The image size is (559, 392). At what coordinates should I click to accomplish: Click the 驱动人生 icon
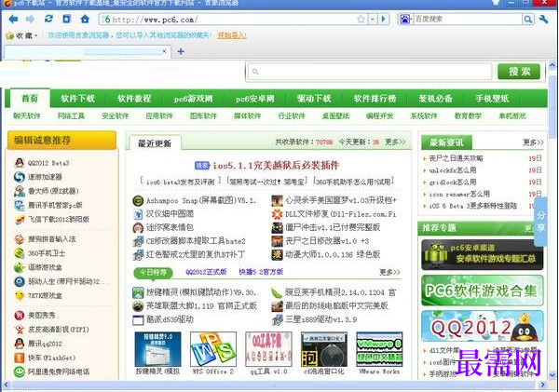pos(20,281)
